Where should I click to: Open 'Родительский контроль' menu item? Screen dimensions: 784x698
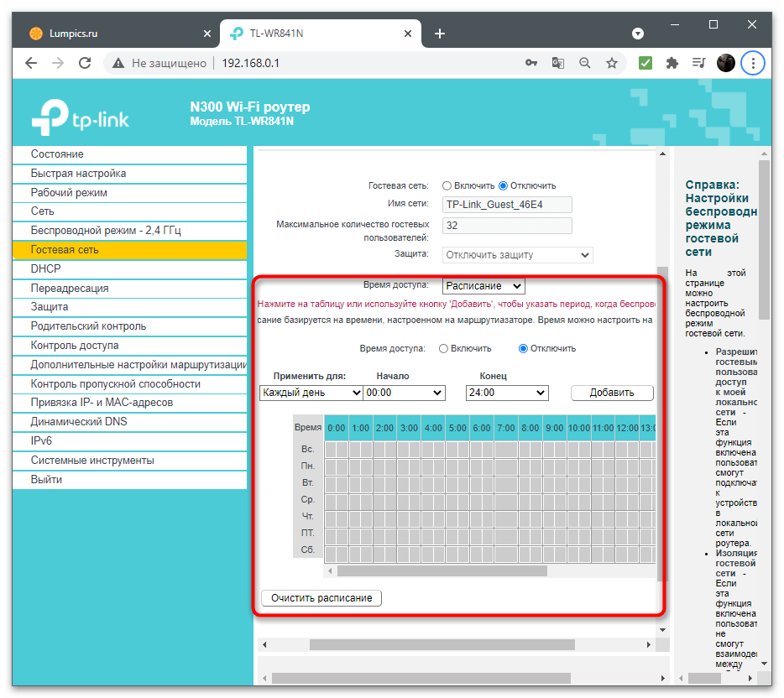tap(88, 326)
